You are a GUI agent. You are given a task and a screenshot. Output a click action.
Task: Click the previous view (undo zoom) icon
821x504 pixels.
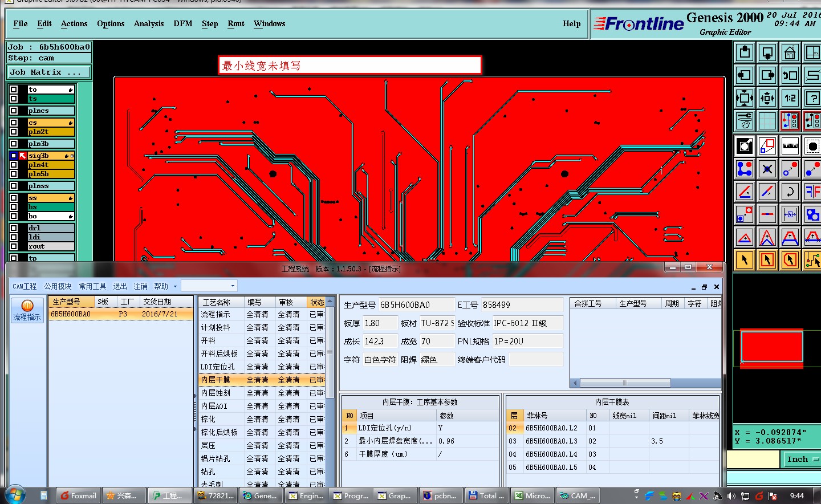point(790,75)
